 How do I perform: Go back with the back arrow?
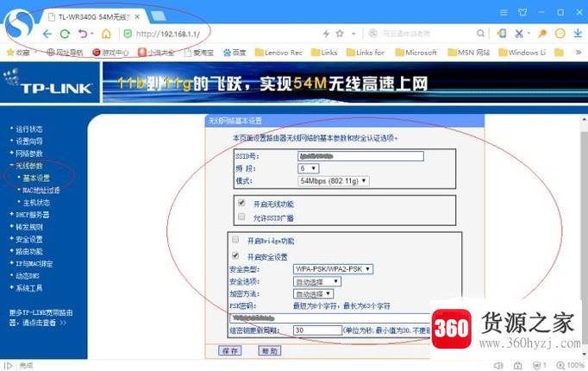pos(47,35)
